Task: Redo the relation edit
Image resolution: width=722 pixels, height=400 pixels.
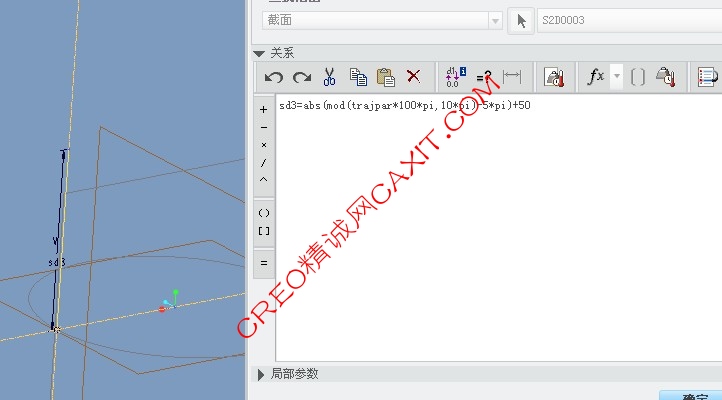Action: click(x=302, y=77)
